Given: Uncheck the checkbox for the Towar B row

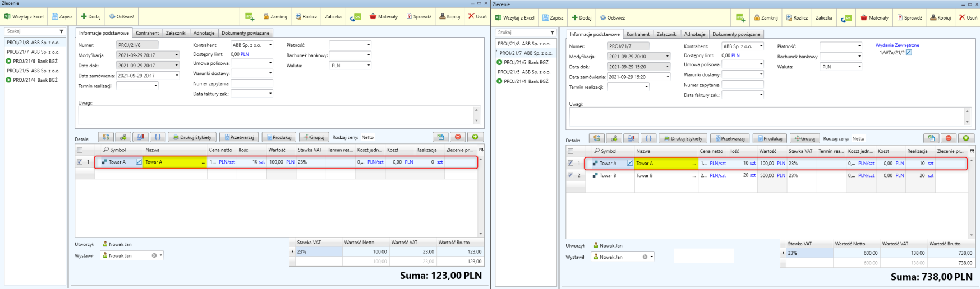Looking at the screenshot, I should click(x=570, y=175).
